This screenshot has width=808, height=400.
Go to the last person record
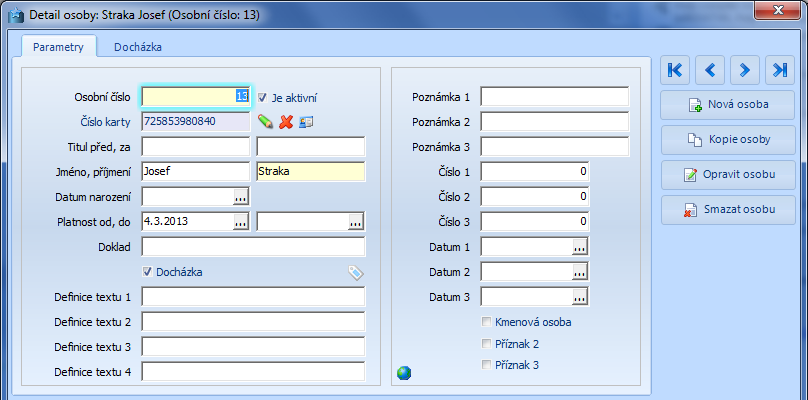tap(780, 70)
